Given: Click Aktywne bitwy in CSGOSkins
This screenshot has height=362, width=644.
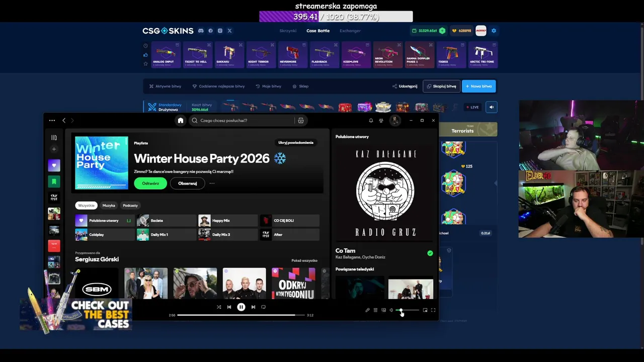Looking at the screenshot, I should (165, 86).
